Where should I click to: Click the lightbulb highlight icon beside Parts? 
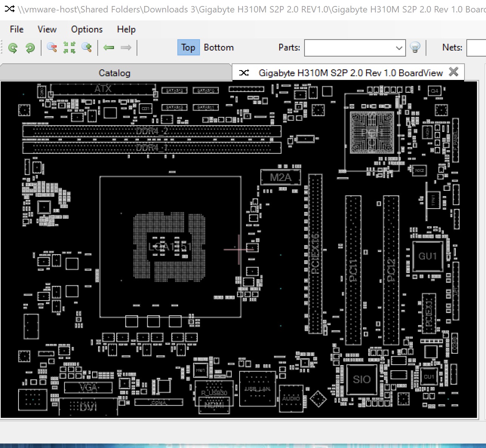coord(415,48)
